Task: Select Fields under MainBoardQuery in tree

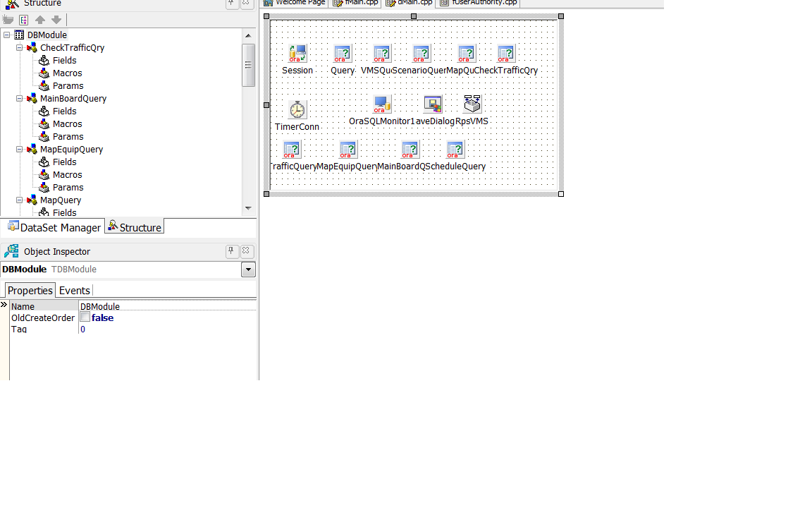Action: point(64,111)
